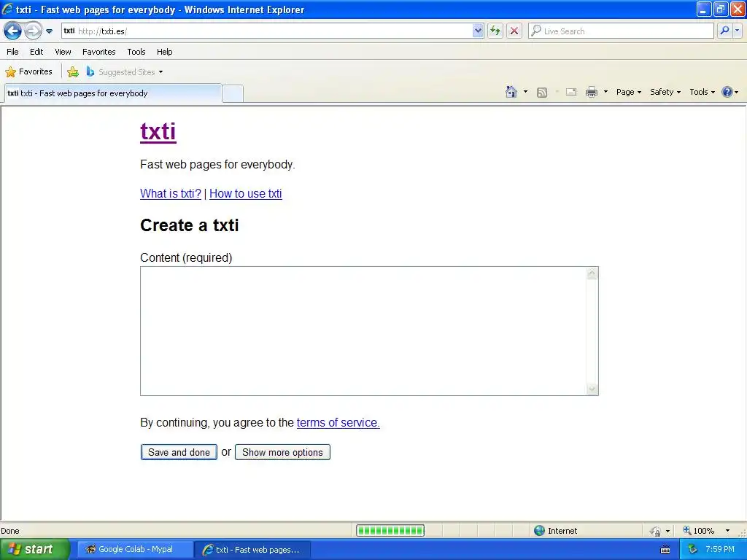Click the content textarea scroll up arrow
This screenshot has height=560, width=747.
click(592, 273)
